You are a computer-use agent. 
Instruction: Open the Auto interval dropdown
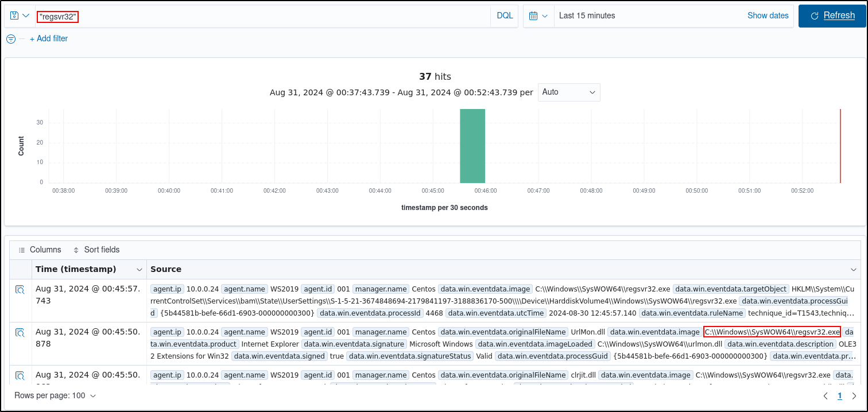tap(568, 92)
